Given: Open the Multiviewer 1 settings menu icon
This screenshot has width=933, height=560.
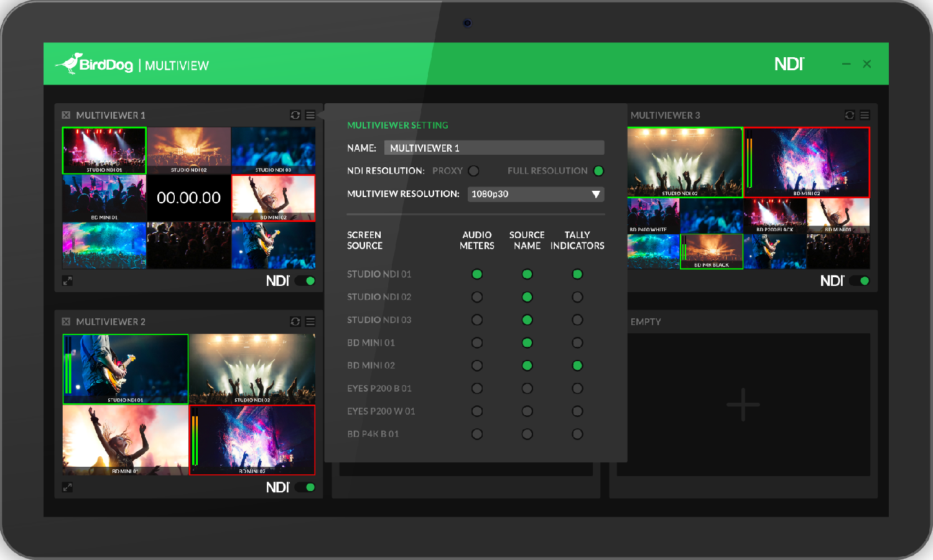Looking at the screenshot, I should (x=310, y=115).
